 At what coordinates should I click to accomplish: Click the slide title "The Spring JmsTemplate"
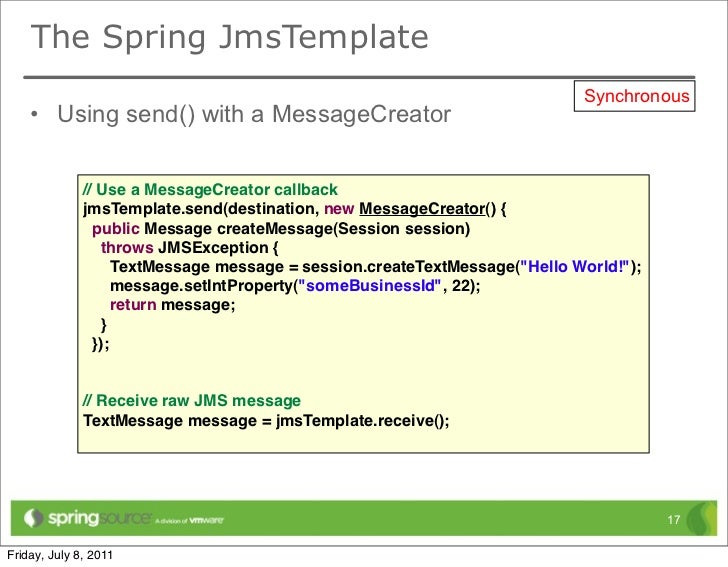(x=229, y=37)
